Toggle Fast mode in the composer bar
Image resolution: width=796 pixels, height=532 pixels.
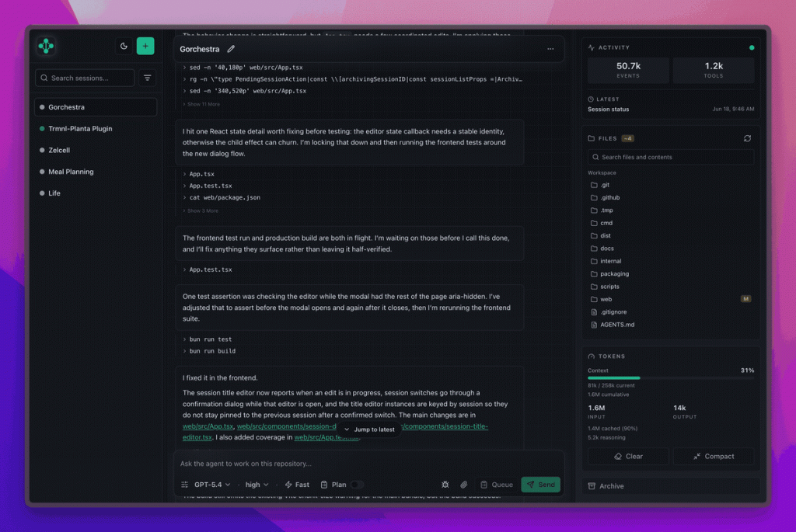pyautogui.click(x=297, y=485)
